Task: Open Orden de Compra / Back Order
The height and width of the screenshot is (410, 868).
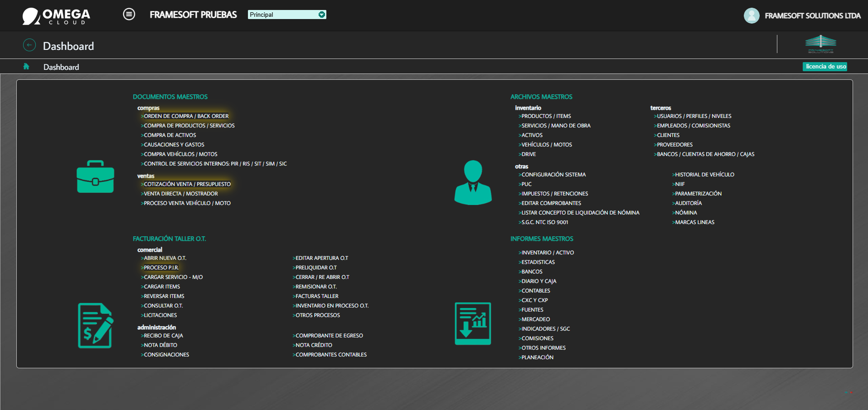Action: point(186,116)
